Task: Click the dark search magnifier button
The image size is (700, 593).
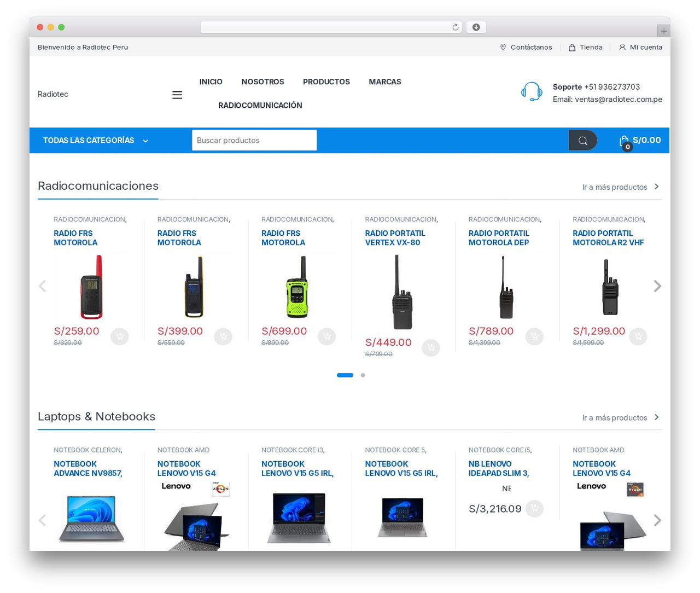Action: (x=582, y=141)
